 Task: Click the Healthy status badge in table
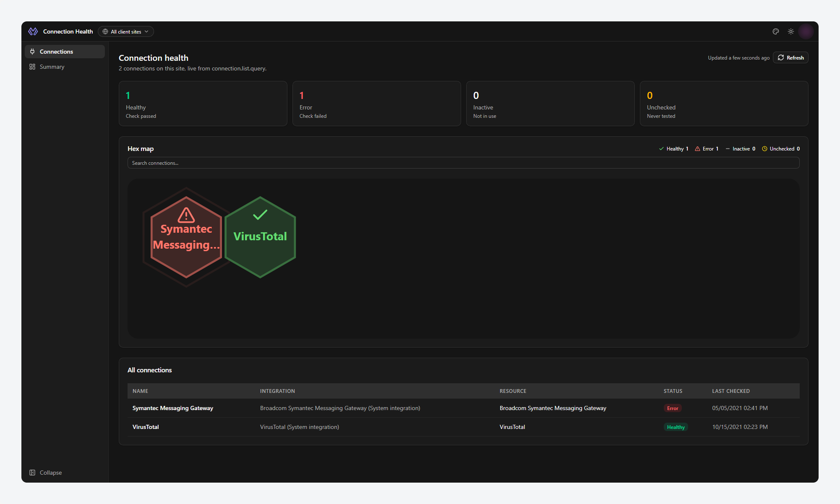pyautogui.click(x=676, y=427)
